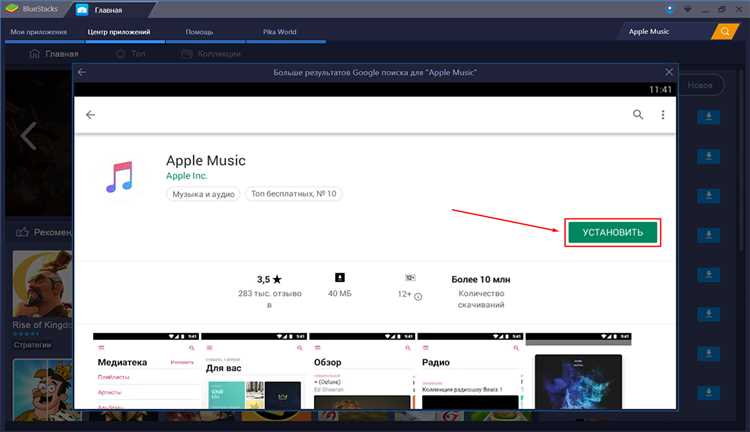Open the title bar dropdown arrow menu
750x432 pixels.
coord(687,10)
